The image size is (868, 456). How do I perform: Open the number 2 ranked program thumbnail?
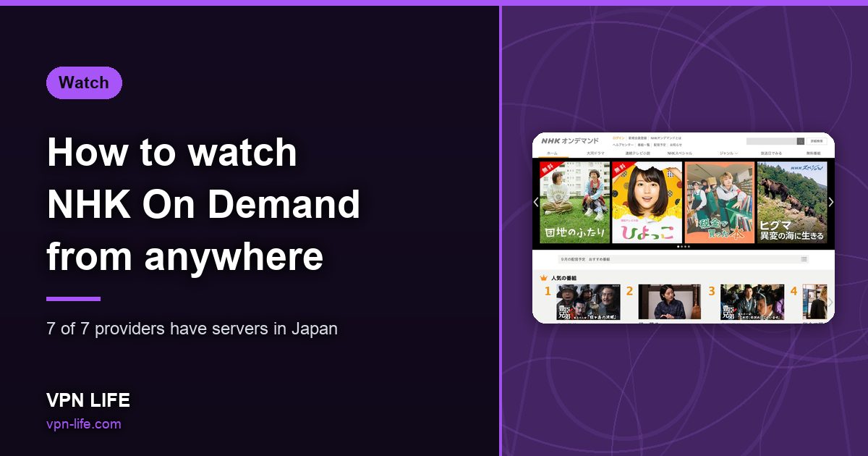pos(669,302)
